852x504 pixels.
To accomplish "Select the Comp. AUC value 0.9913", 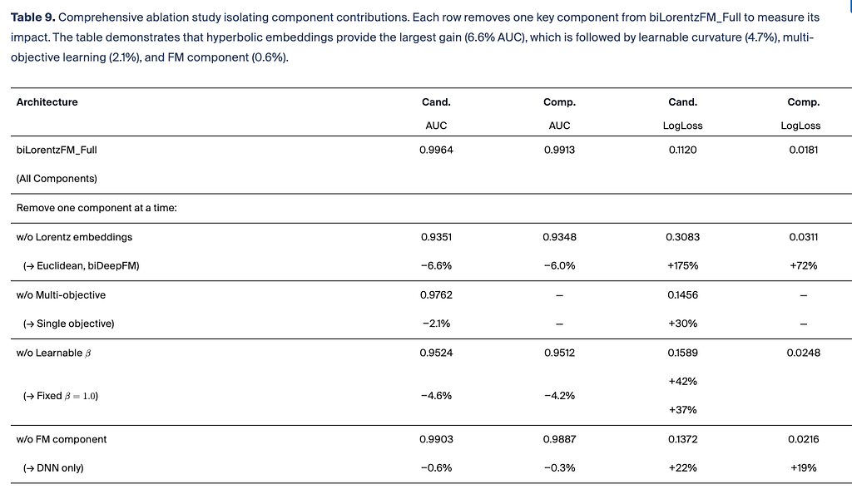I will tap(559, 150).
